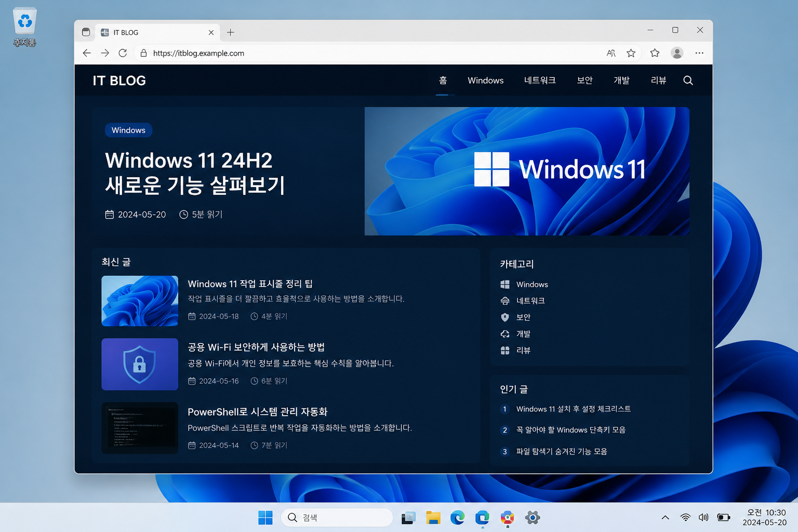Open popular post '꼭 알아야 할 Windows 단축키 모음'
This screenshot has width=798, height=532.
click(x=571, y=430)
